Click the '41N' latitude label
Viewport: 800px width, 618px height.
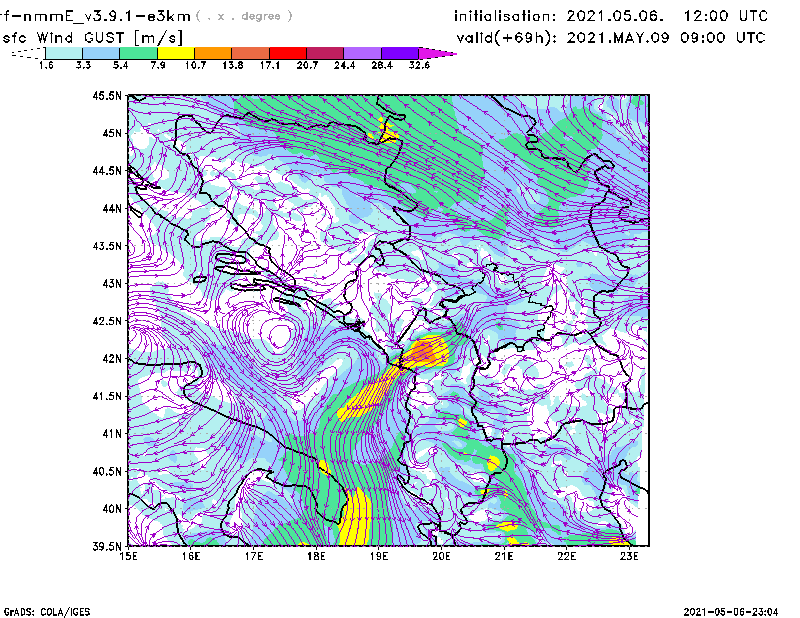click(112, 434)
